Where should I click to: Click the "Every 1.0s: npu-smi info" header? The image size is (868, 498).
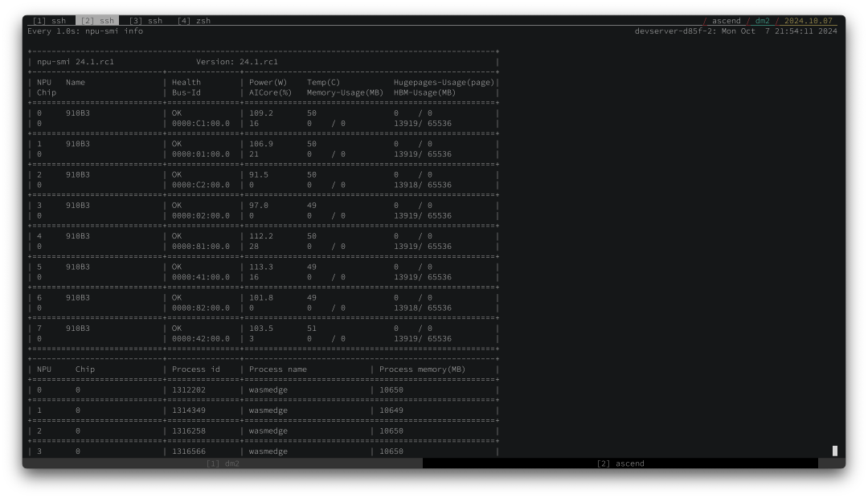click(x=85, y=31)
